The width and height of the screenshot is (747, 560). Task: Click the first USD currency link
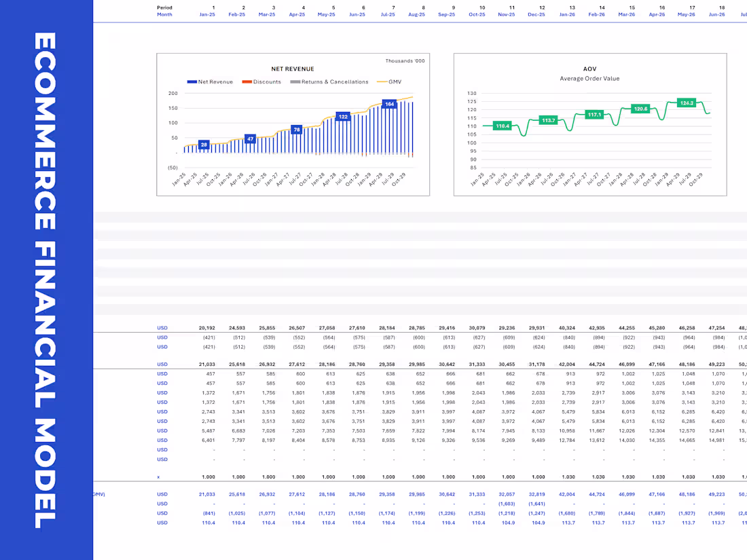click(162, 328)
